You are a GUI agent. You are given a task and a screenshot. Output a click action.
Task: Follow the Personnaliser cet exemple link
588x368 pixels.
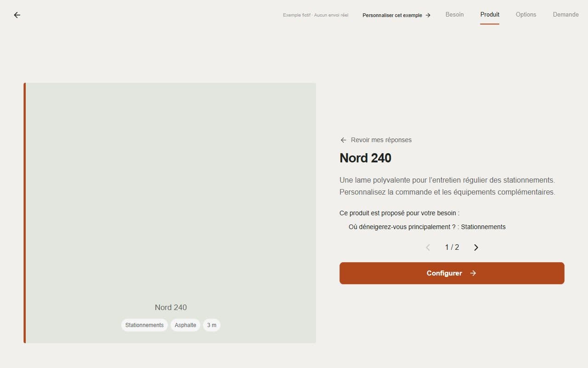396,15
